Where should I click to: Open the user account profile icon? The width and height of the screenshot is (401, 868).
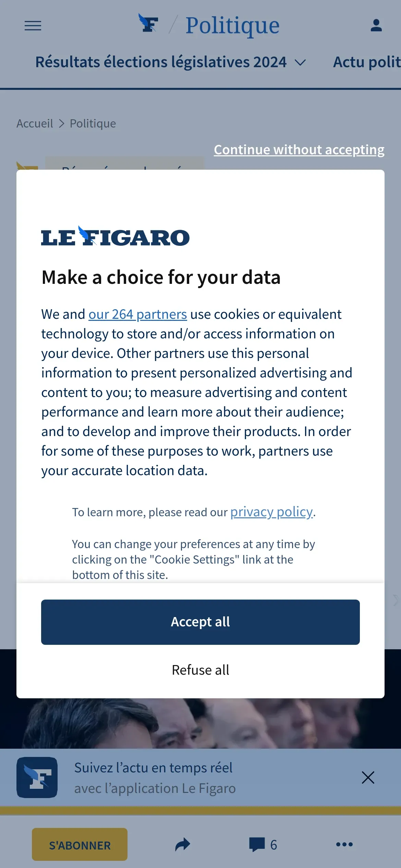(x=376, y=25)
